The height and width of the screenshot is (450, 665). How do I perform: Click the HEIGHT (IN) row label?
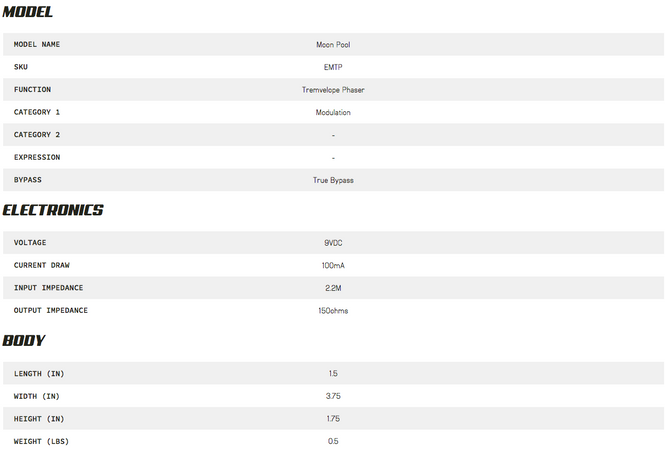pyautogui.click(x=39, y=419)
